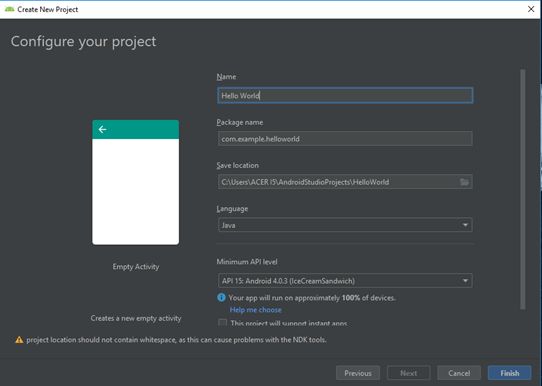Open the Help me choose link

tap(255, 310)
